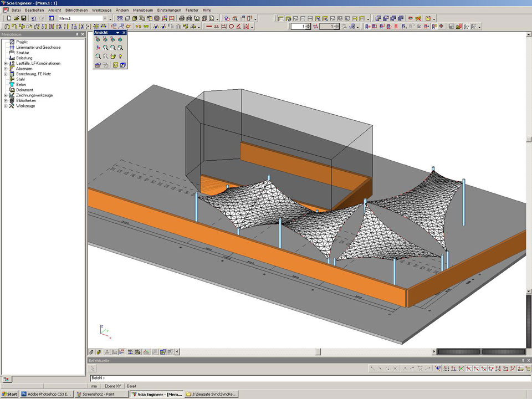Viewport: 532px width, 399px height.
Task: Click the Save diskette icon
Action: [x=24, y=18]
